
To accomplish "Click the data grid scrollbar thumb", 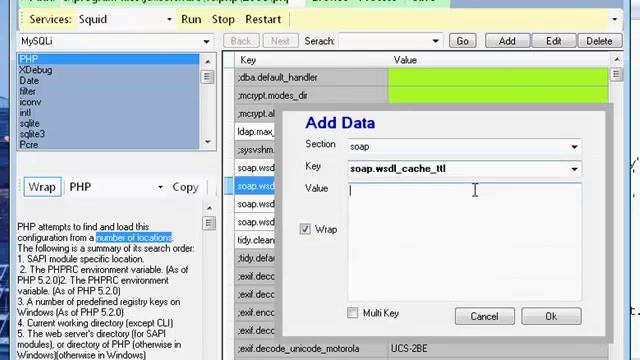I will (x=616, y=74).
